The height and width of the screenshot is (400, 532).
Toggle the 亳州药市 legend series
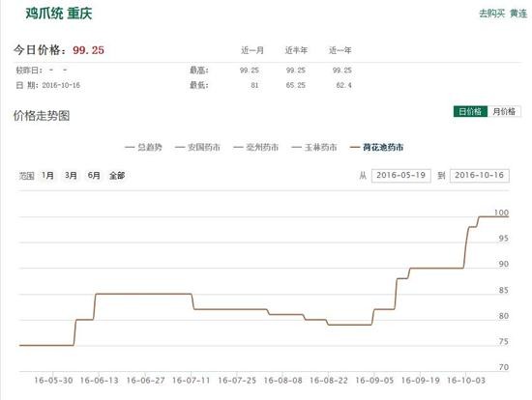[x=255, y=147]
